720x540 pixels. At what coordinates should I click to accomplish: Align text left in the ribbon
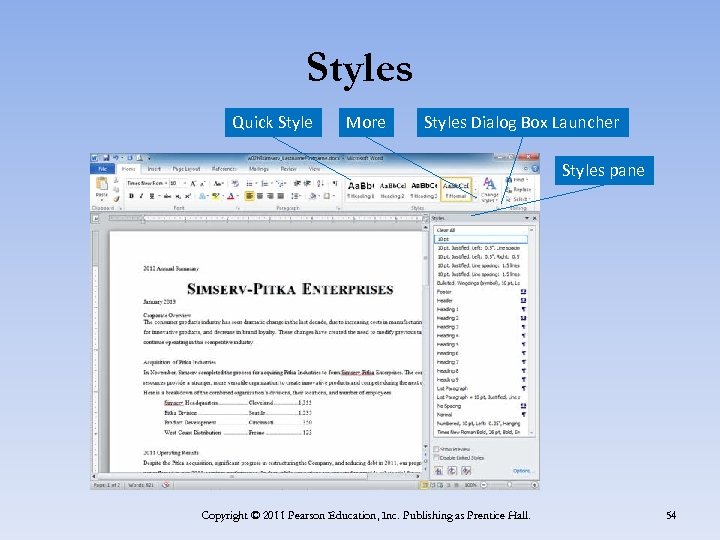click(249, 196)
